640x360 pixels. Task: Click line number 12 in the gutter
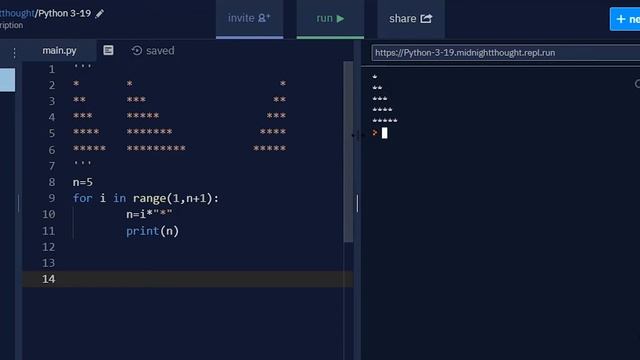pyautogui.click(x=49, y=247)
